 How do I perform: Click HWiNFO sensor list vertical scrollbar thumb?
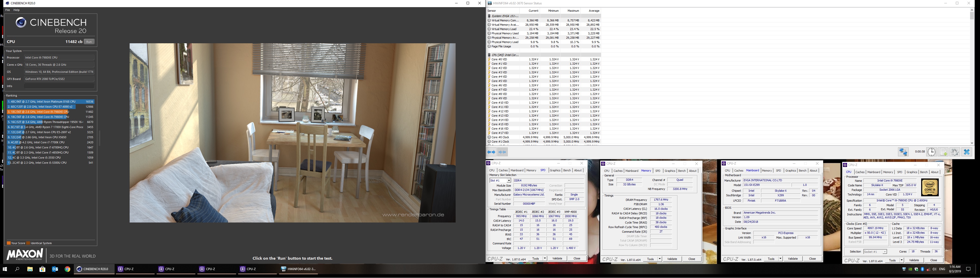972,16
